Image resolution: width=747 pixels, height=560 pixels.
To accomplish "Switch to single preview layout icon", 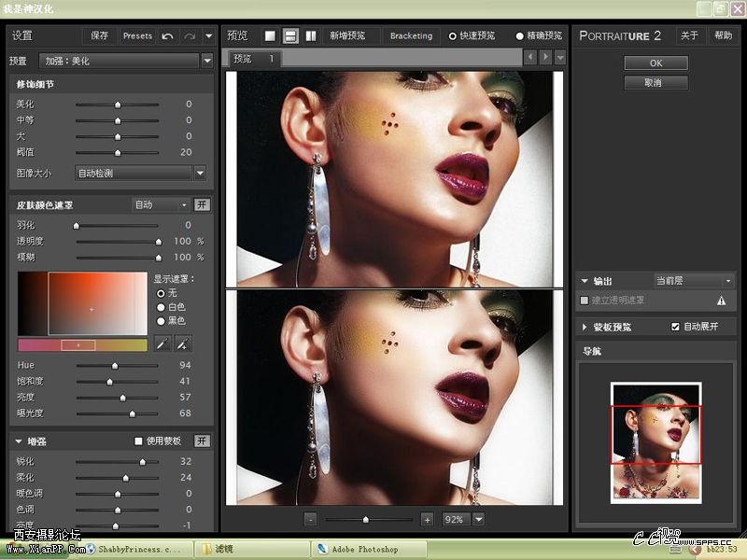I will click(270, 36).
